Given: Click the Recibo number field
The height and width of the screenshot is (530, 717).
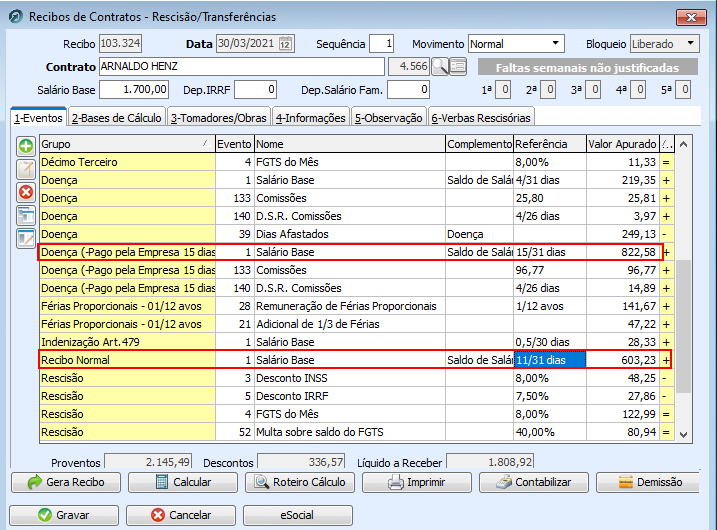Looking at the screenshot, I should tap(120, 43).
